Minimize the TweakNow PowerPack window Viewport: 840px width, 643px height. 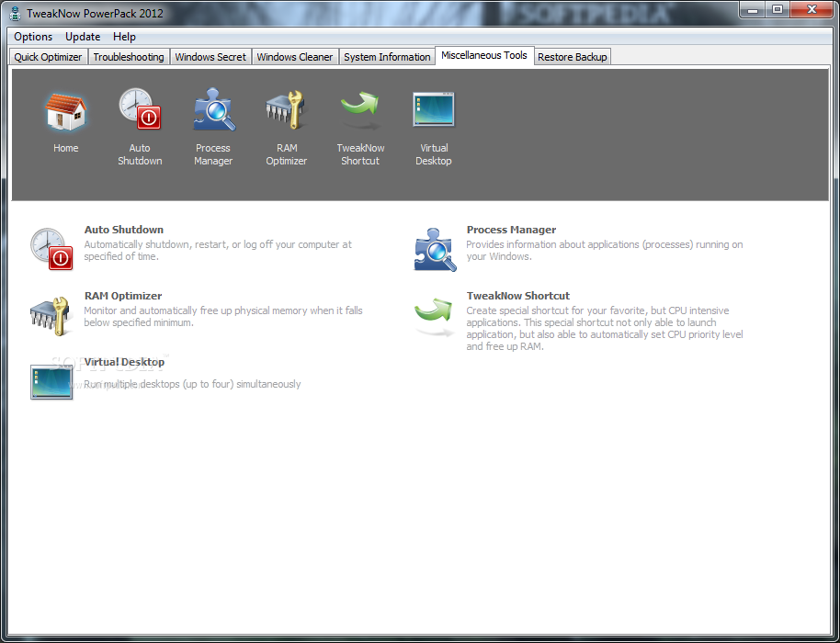click(x=754, y=9)
